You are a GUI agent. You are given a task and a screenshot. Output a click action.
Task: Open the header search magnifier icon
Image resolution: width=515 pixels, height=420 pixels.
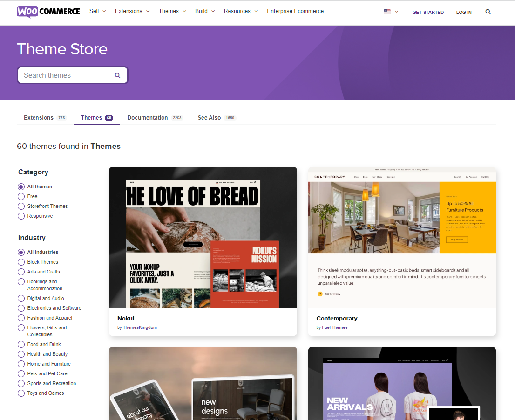coord(488,12)
